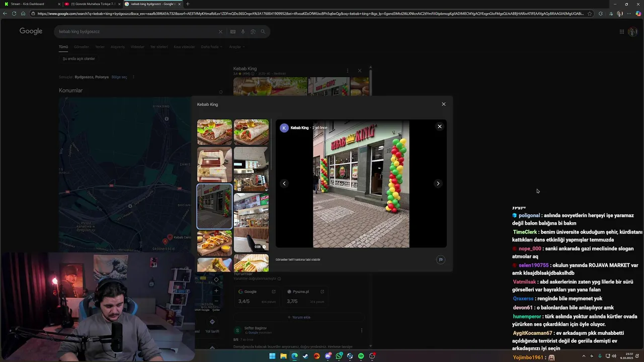The height and width of the screenshot is (362, 644).
Task: Open Kebab King panel three-dot menu
Action: tap(347, 71)
